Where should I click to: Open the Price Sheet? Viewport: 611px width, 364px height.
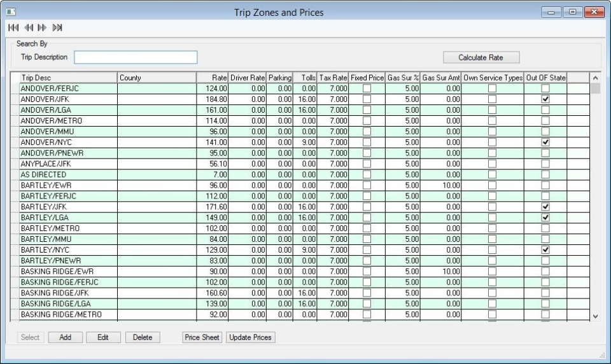(x=202, y=337)
